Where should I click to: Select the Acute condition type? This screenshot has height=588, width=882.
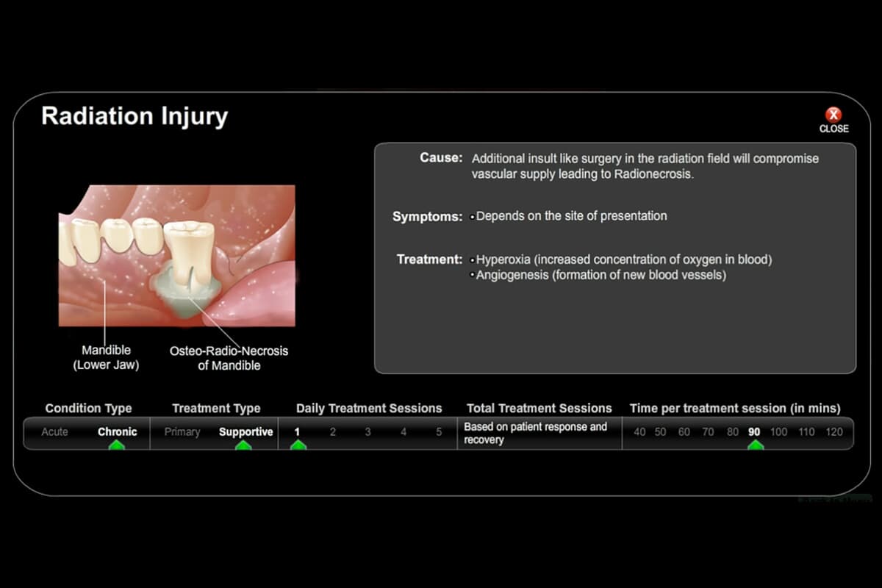(x=54, y=432)
